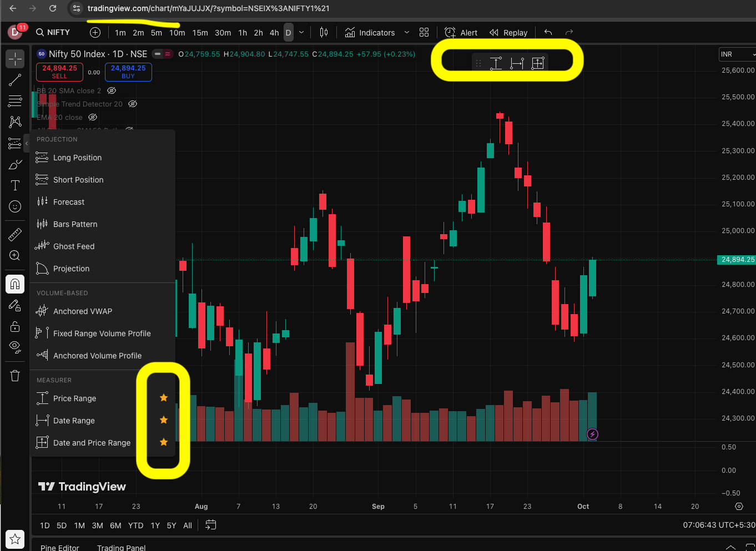Screen dimensions: 756x551
Task: Open the Pine Editor tab
Action: pyautogui.click(x=60, y=548)
